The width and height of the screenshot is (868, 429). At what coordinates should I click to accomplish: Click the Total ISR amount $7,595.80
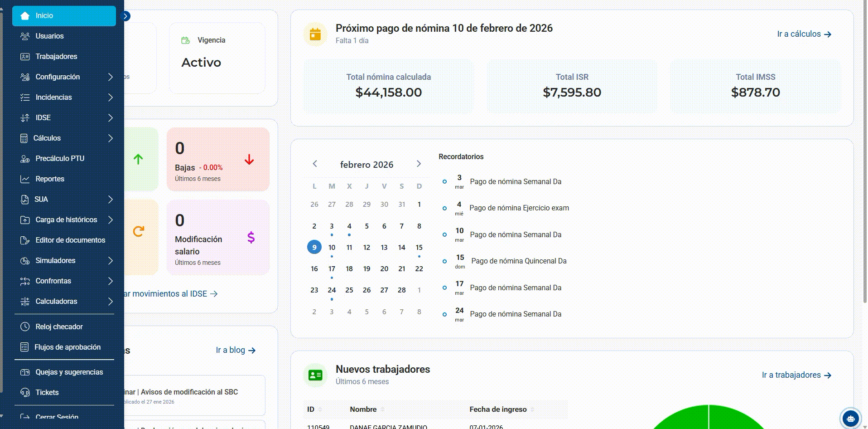point(572,93)
